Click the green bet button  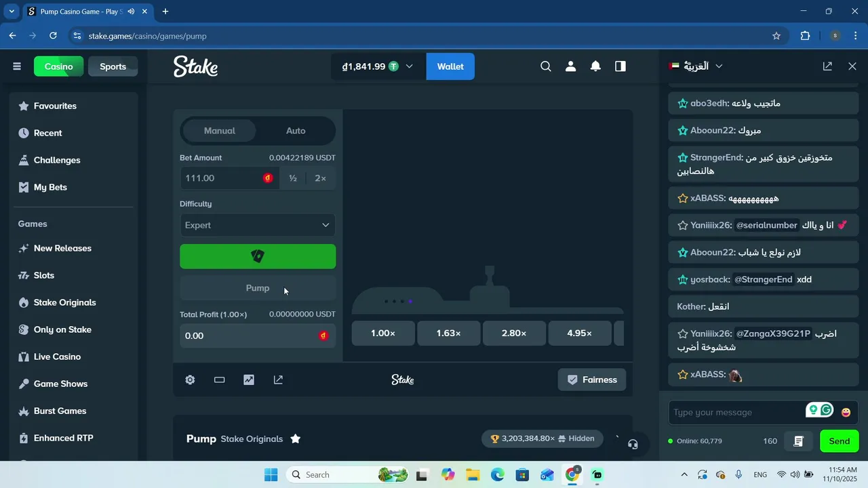pyautogui.click(x=258, y=256)
